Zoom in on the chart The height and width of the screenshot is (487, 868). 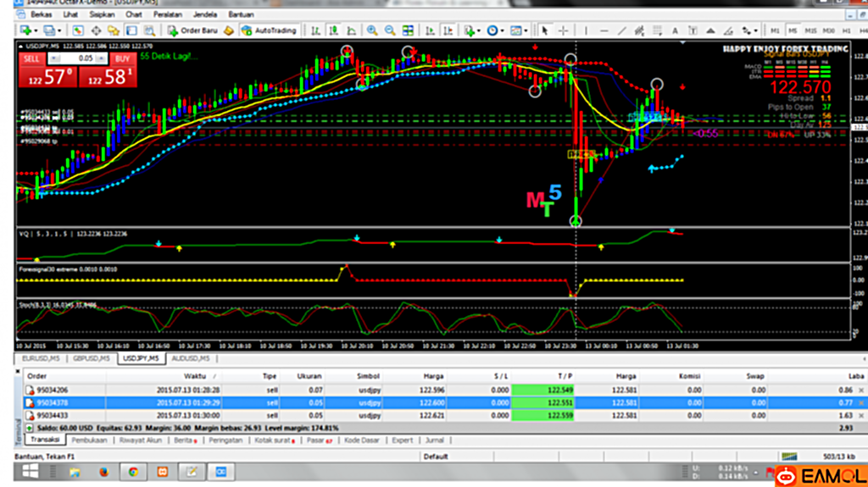click(372, 30)
